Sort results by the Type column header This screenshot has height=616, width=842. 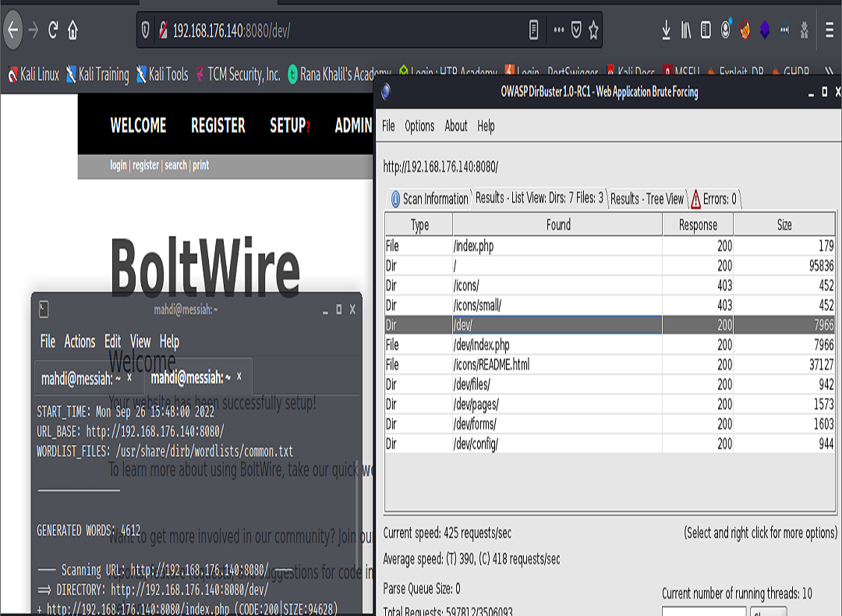pyautogui.click(x=419, y=225)
